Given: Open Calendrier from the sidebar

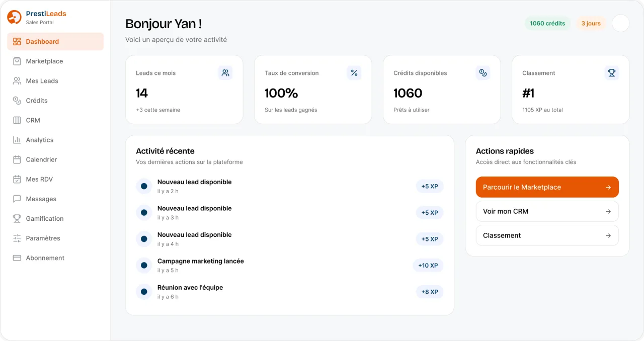Looking at the screenshot, I should (x=55, y=159).
